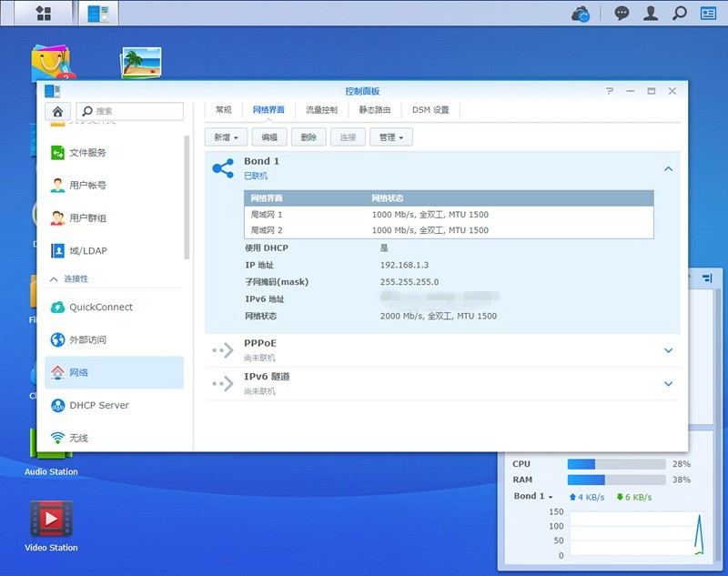Select DHCP Server in the sidebar
Viewport: 728px width, 576px height.
click(x=98, y=406)
